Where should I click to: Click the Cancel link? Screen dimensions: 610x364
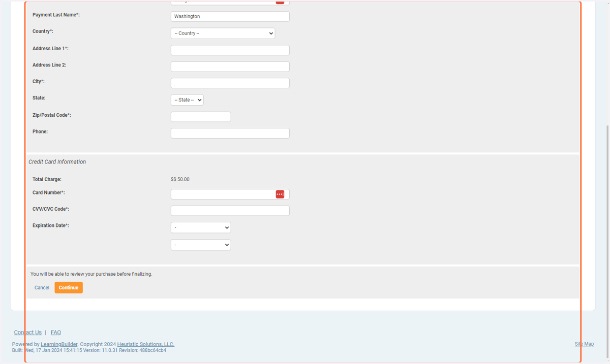[x=42, y=288]
